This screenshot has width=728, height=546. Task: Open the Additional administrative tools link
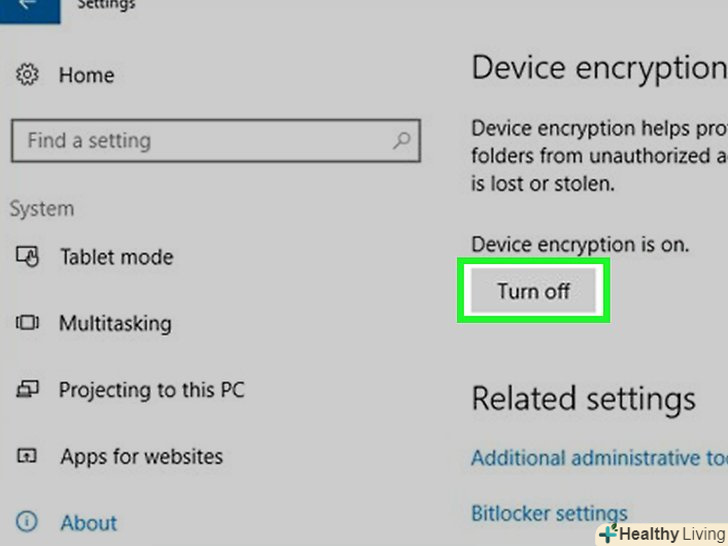click(599, 458)
